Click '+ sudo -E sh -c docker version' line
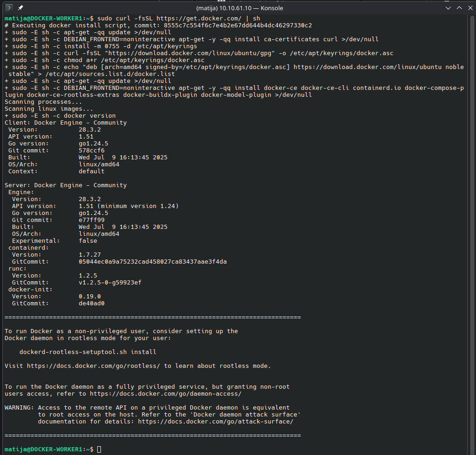 point(60,116)
